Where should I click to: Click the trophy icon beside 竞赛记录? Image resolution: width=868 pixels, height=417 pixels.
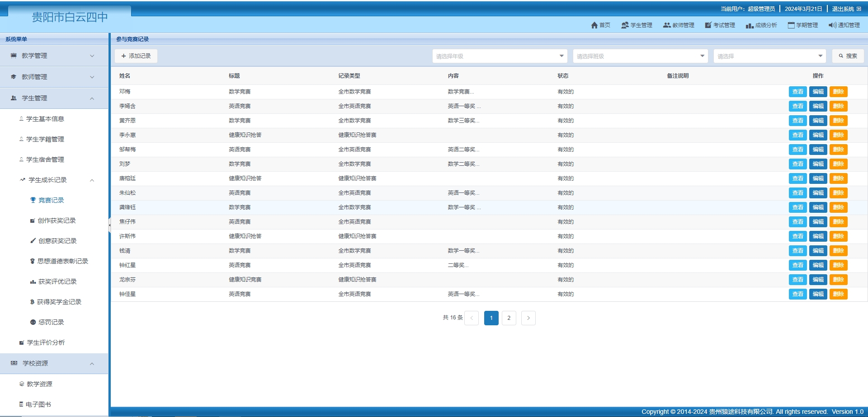tap(33, 200)
